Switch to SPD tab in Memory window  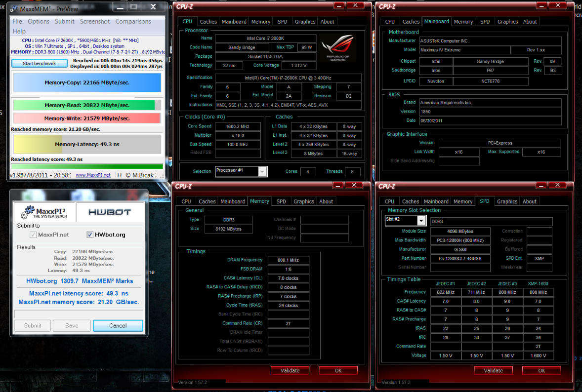[281, 201]
